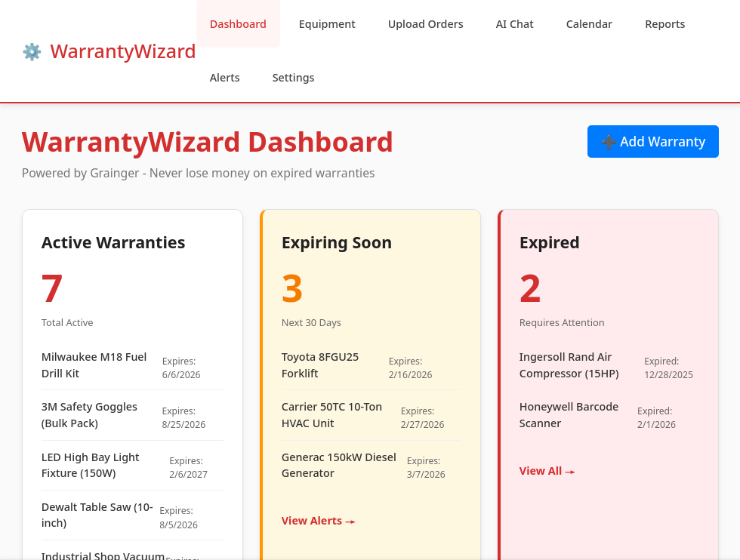Click the Powered by Grainger subtitle
Viewport: 740px width, 560px height.
198,173
